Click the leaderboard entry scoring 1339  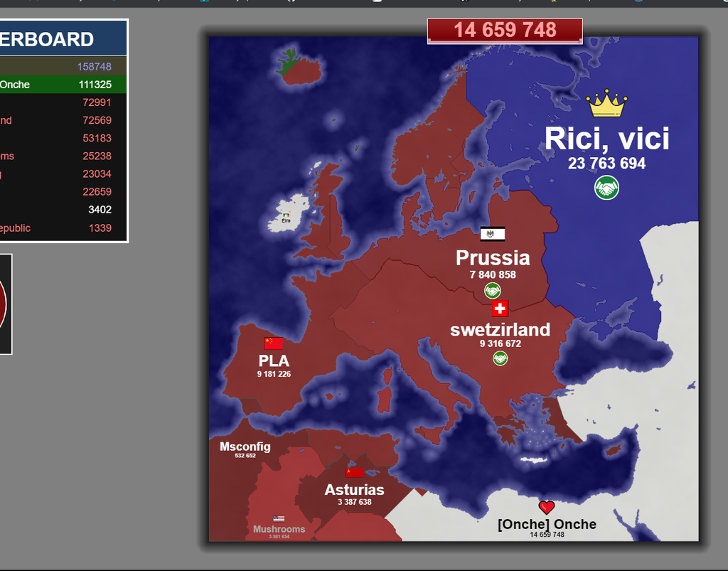(63, 228)
